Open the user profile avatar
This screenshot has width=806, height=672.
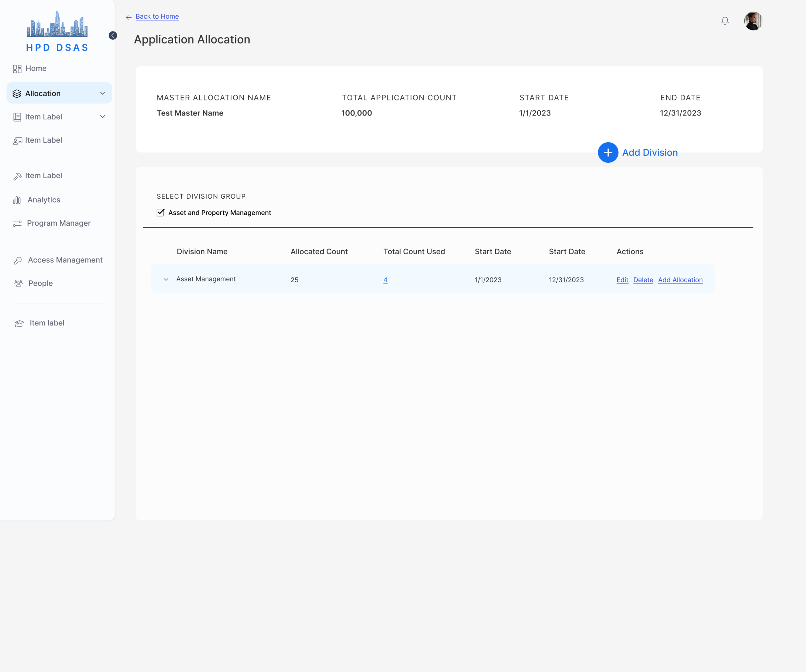(x=753, y=21)
